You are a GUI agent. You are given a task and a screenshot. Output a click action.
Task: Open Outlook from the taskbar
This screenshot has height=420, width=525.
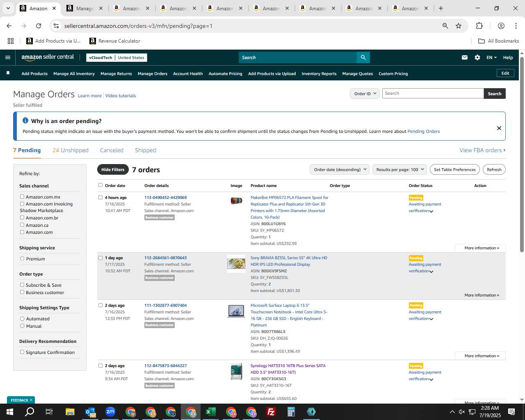pos(90,412)
